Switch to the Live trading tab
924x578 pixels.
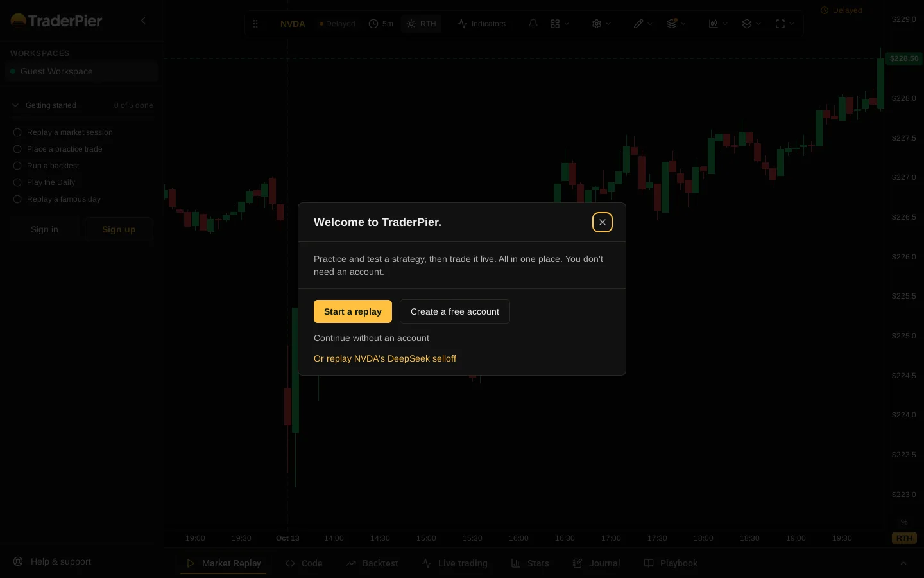pyautogui.click(x=455, y=563)
